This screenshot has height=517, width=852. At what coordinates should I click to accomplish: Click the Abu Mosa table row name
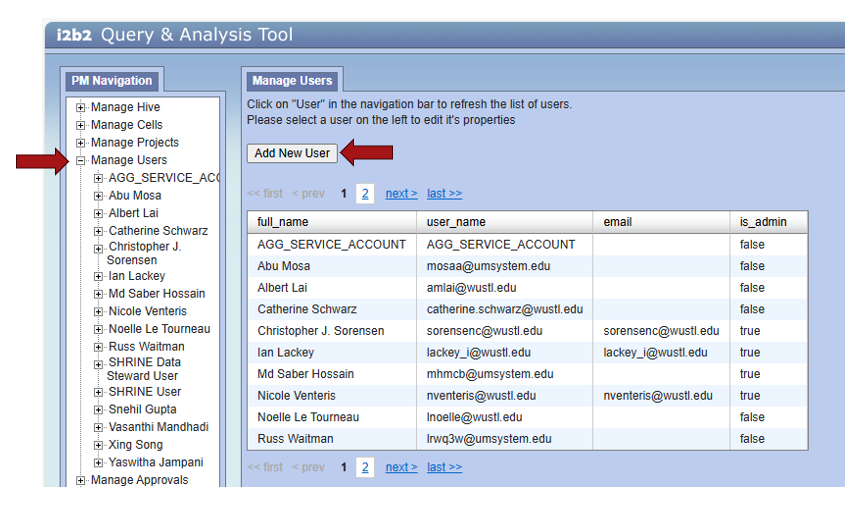click(x=284, y=266)
